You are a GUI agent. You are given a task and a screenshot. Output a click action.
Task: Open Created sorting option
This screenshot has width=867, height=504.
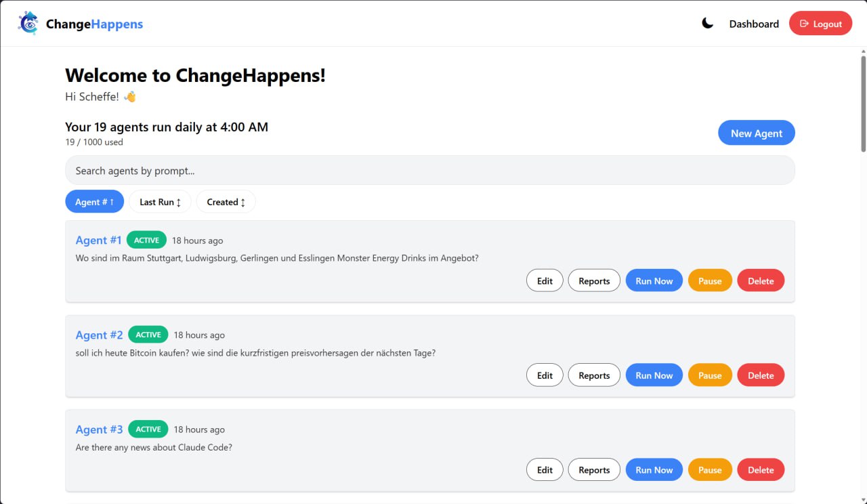point(226,201)
